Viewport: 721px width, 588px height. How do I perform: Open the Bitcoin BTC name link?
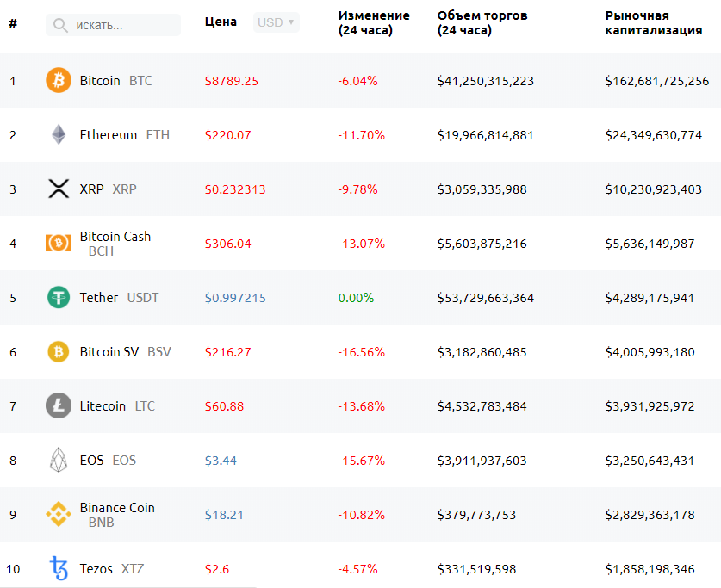click(100, 81)
